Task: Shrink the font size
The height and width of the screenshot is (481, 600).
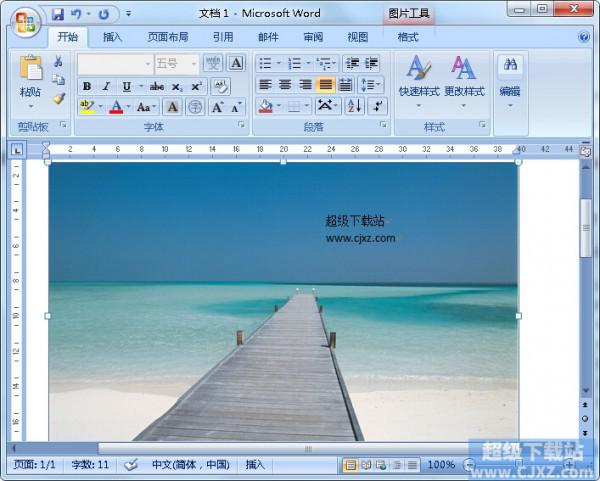Action: [236, 108]
